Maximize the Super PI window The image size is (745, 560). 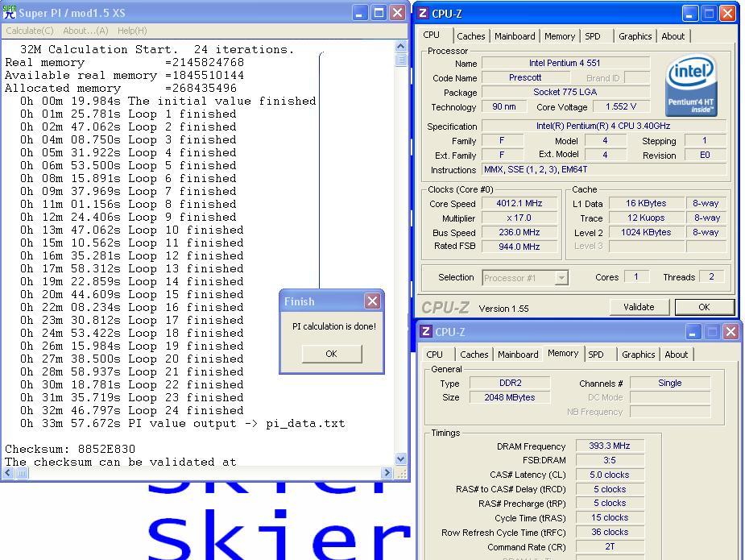point(379,13)
